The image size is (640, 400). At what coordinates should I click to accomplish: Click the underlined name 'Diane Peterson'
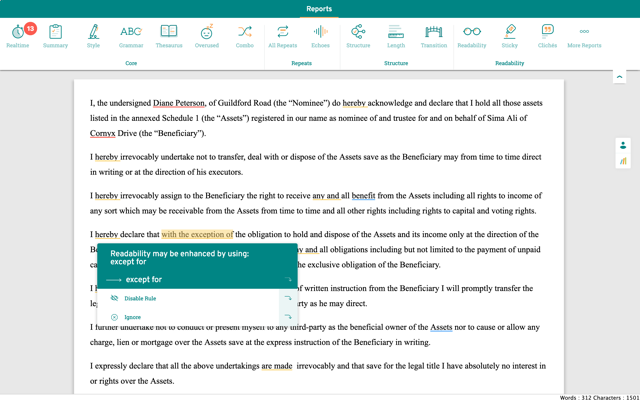pos(178,103)
